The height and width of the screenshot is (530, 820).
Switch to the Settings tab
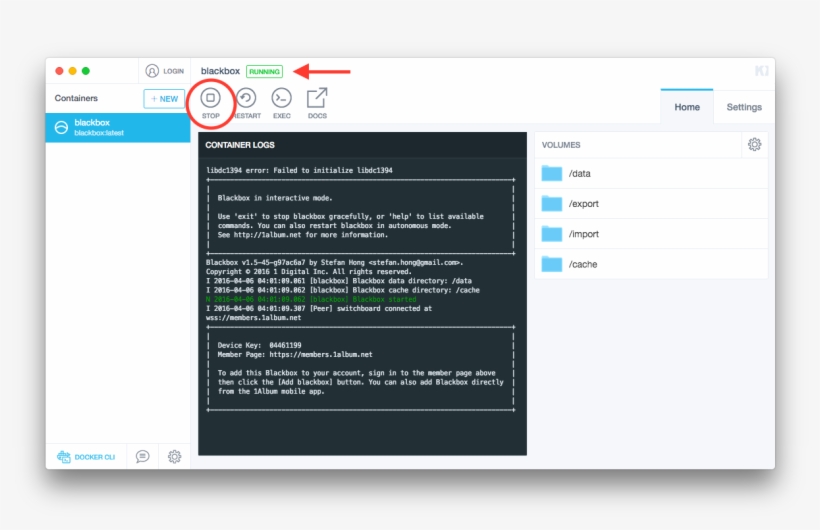(x=744, y=107)
